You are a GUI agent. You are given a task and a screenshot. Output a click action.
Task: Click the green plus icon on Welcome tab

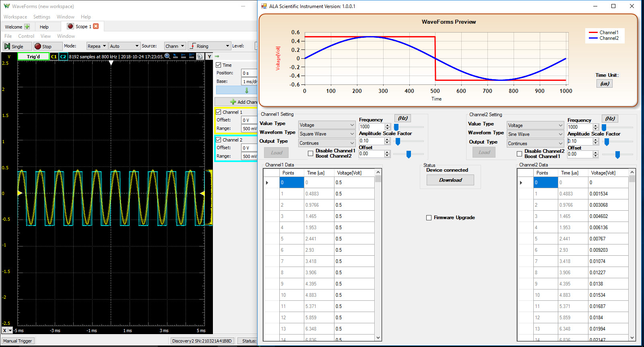click(27, 27)
